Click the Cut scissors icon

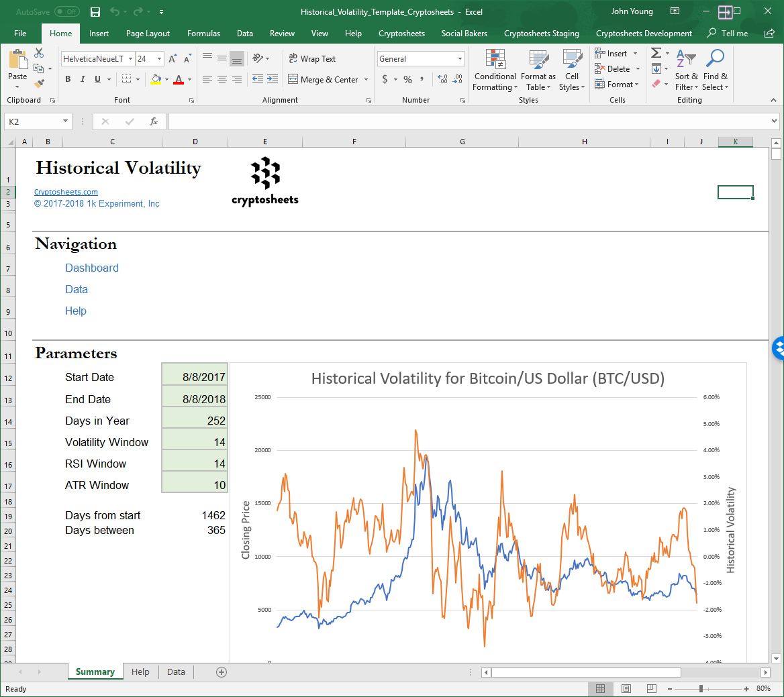[39, 53]
